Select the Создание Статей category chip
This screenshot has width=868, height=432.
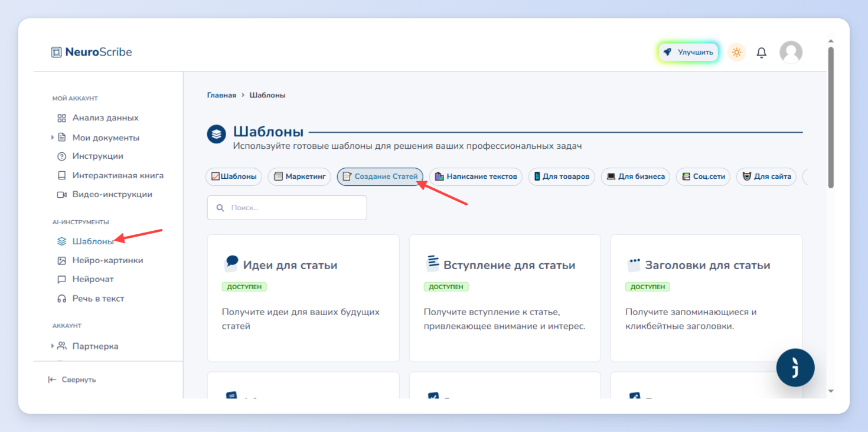tap(380, 176)
